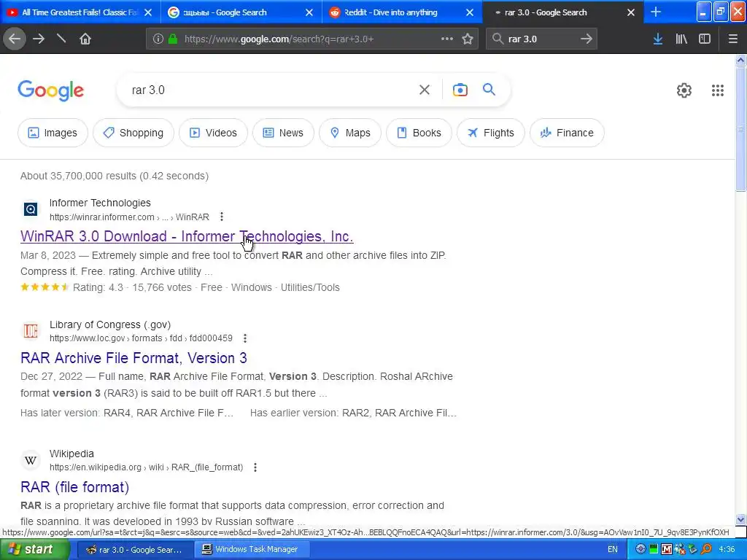The width and height of the screenshot is (747, 560).
Task: Submit browser search box with arrow
Action: click(x=586, y=39)
